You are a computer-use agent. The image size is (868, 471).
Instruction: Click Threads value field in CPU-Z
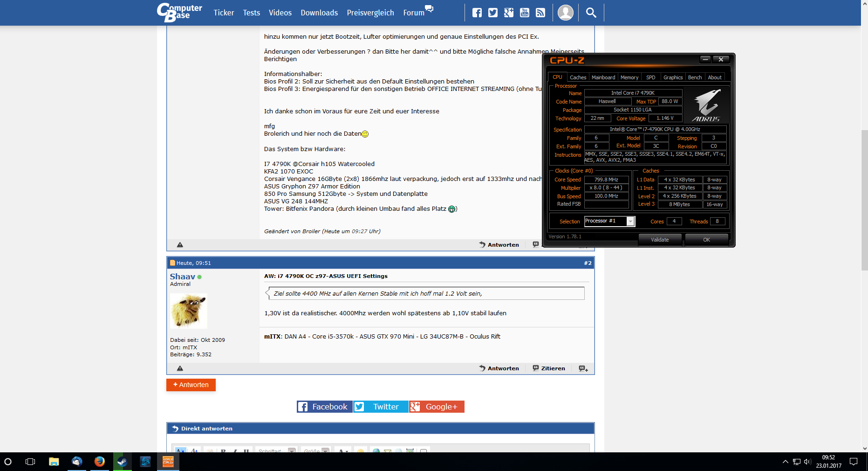(717, 221)
